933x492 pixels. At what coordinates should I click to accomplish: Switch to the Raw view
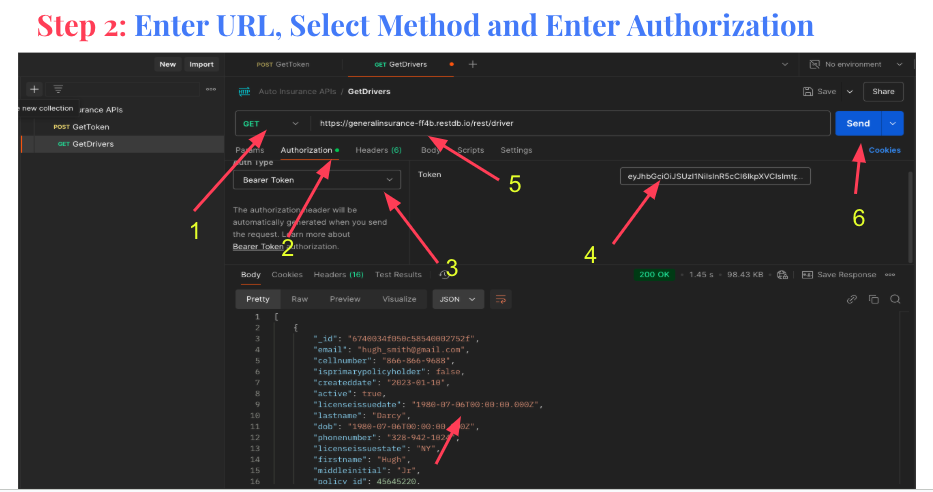click(x=299, y=299)
